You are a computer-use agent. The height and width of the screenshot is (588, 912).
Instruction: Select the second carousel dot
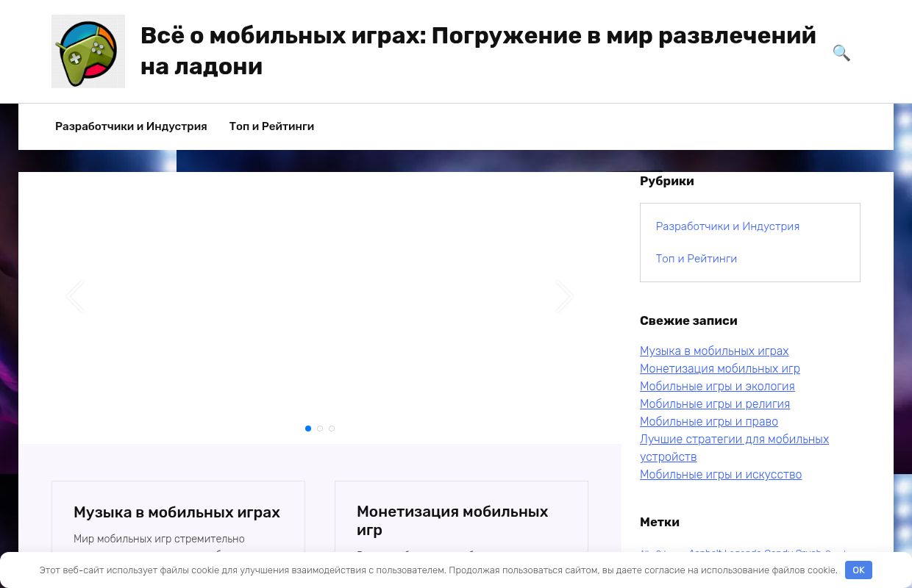pos(320,429)
